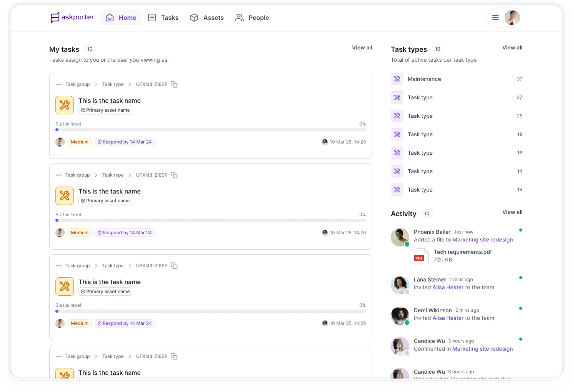Open the Task type breadcrumb on third card

pos(113,266)
